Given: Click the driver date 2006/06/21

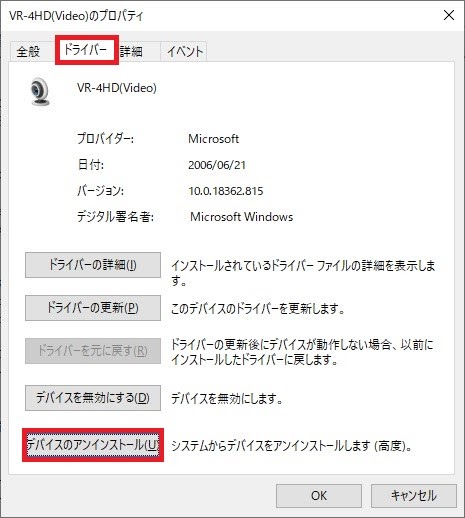Looking at the screenshot, I should click(x=217, y=165).
